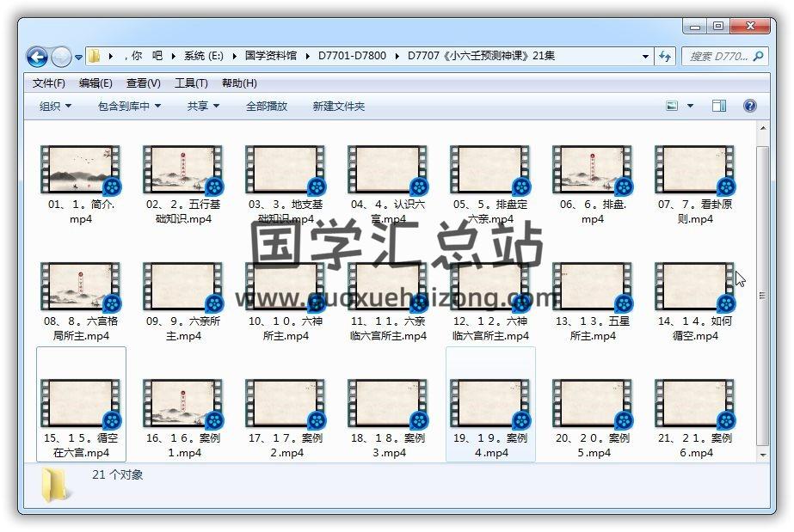The image size is (794, 532).
Task: Click the 全部播放 button
Action: point(267,106)
